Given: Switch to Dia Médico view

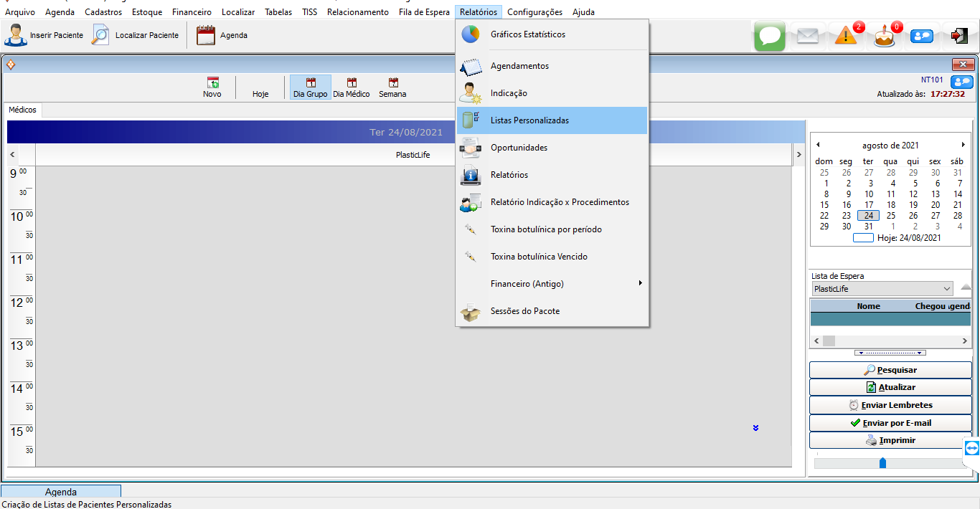Looking at the screenshot, I should (352, 87).
